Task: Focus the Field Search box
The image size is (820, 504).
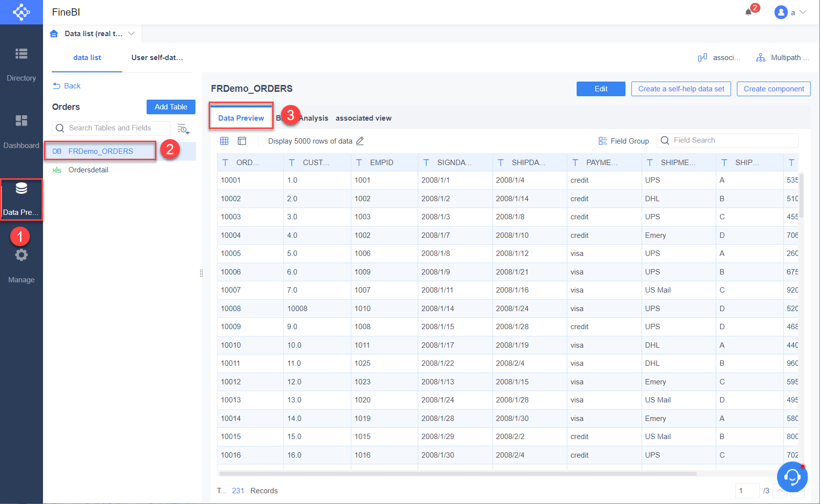Action: tap(727, 141)
